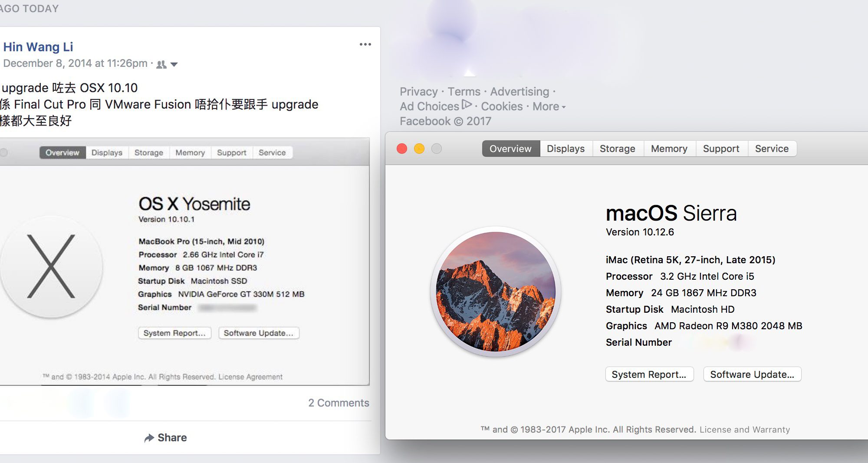Click iMac (Retina 5K, 27-inch, Late 2015) text
868x463 pixels.
click(x=690, y=260)
